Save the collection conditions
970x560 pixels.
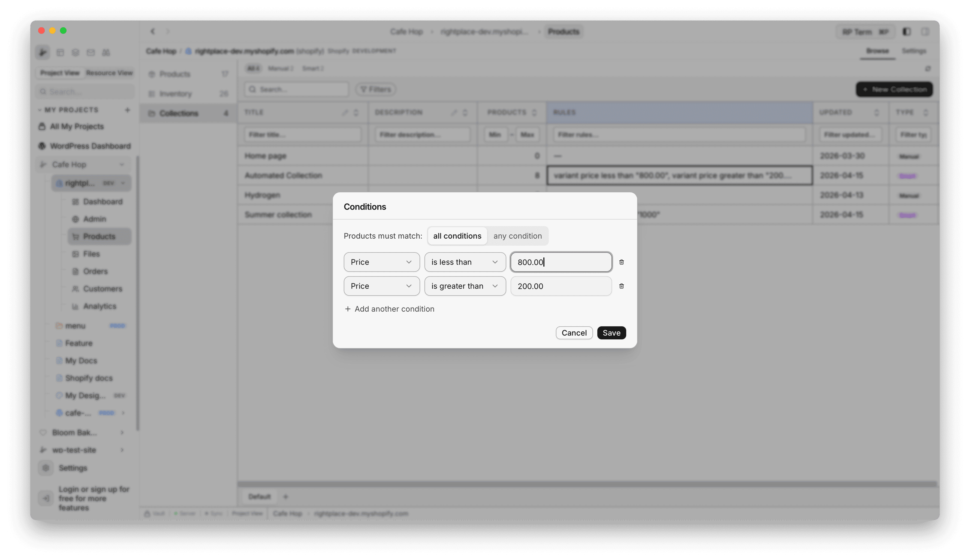point(612,333)
